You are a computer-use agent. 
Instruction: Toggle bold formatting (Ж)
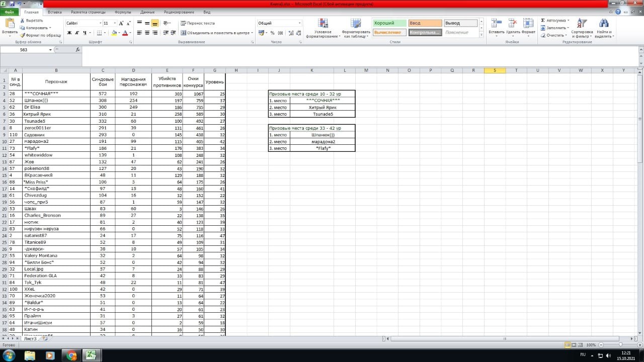[x=69, y=33]
